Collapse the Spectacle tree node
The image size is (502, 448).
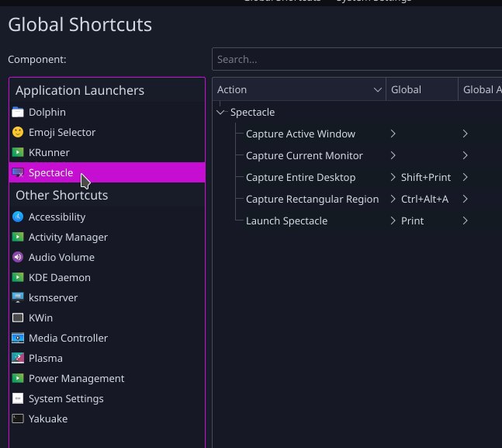click(220, 113)
